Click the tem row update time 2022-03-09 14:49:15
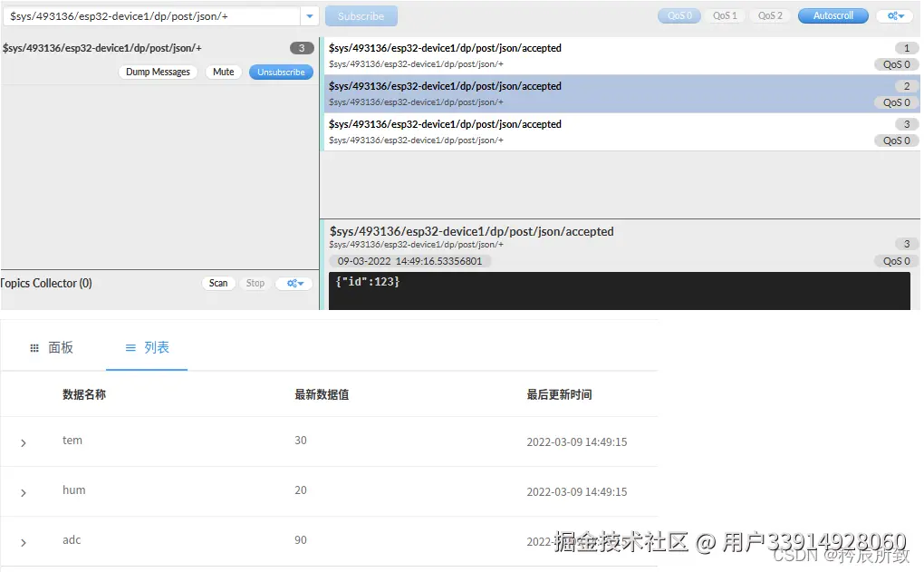Viewport: 924px width, 572px height. tap(577, 442)
